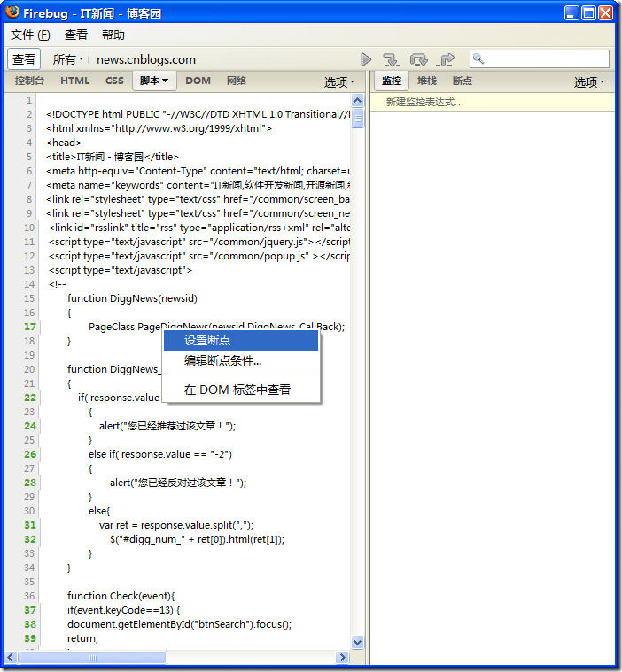622x672 pixels.
Task: Select the 堆栈 tab
Action: 427,81
